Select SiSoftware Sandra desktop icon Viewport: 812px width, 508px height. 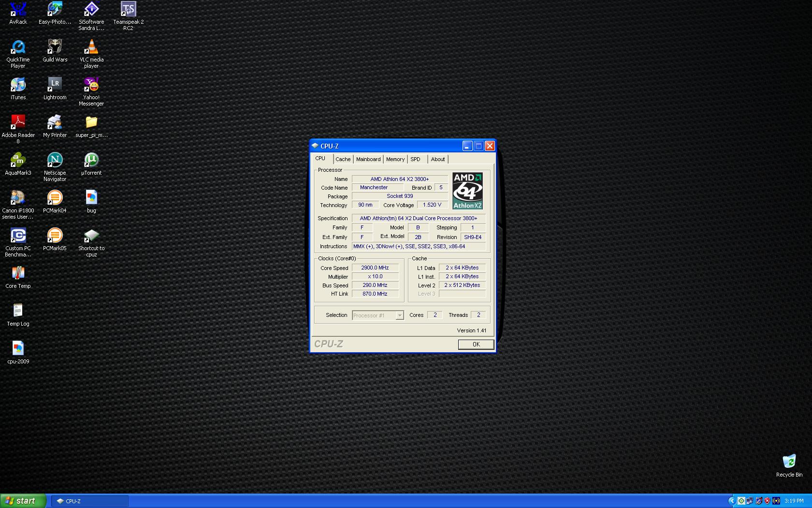pos(91,16)
